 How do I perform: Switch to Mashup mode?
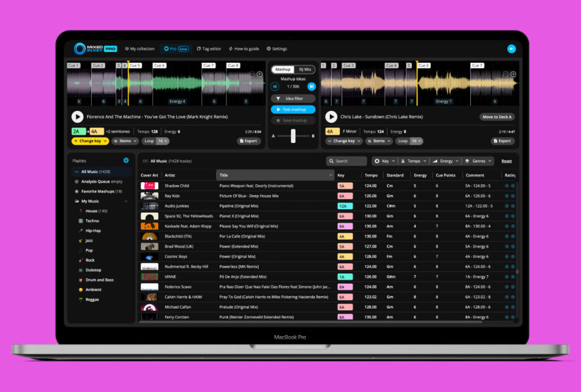coord(283,69)
